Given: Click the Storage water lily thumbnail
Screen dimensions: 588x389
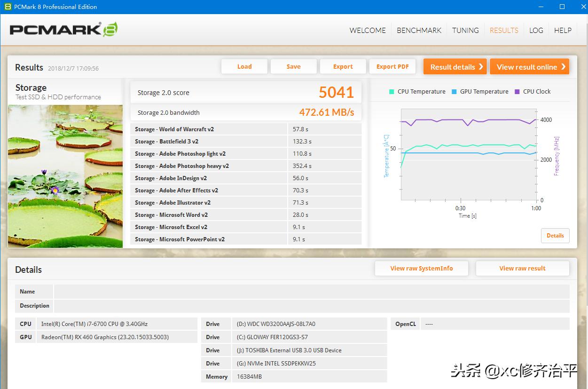Looking at the screenshot, I should [x=65, y=176].
